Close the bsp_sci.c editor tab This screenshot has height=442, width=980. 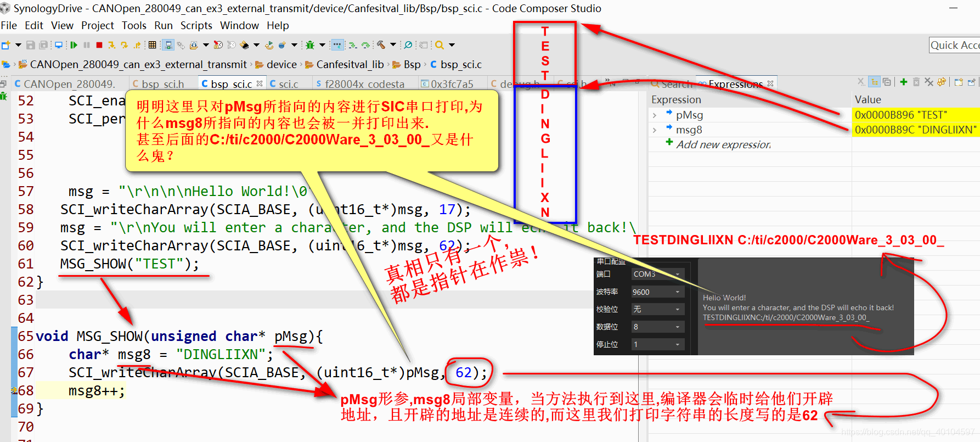point(260,83)
